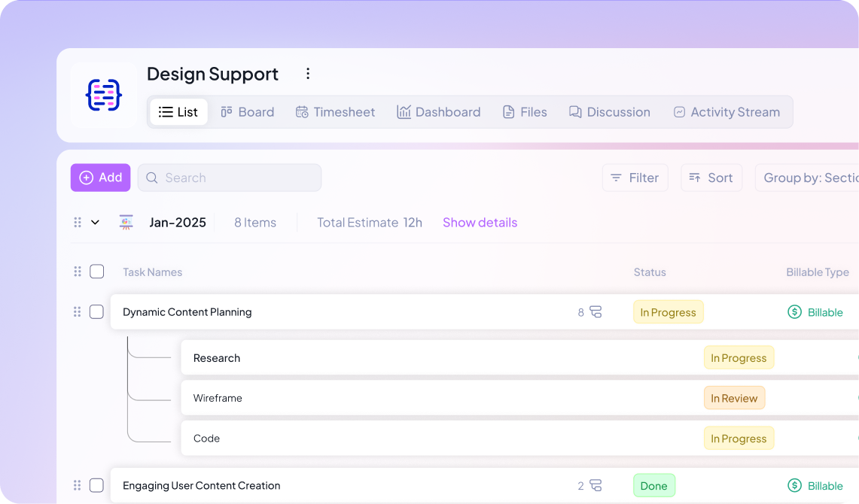Click drag handle in Task Names header row
Viewport: 859px width, 504px height.
coord(78,272)
